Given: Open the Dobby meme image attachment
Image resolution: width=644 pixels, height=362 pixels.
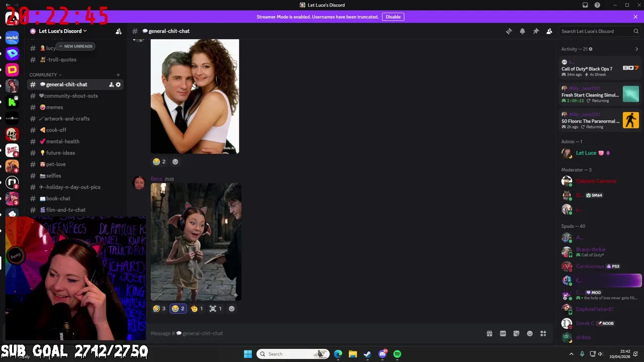Looking at the screenshot, I should (x=196, y=242).
